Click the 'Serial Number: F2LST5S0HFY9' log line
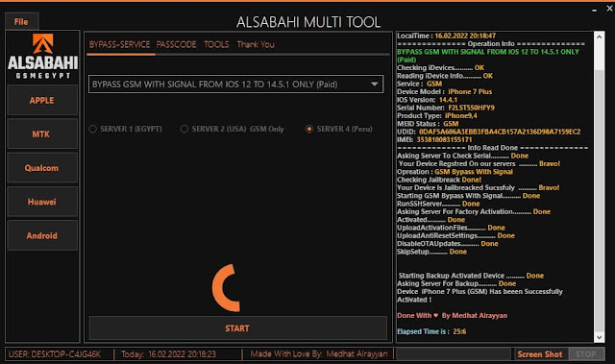 point(446,108)
